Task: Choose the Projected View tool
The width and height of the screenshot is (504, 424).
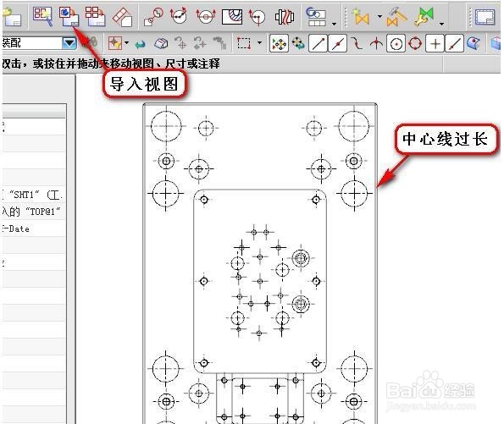Action: pos(122,16)
